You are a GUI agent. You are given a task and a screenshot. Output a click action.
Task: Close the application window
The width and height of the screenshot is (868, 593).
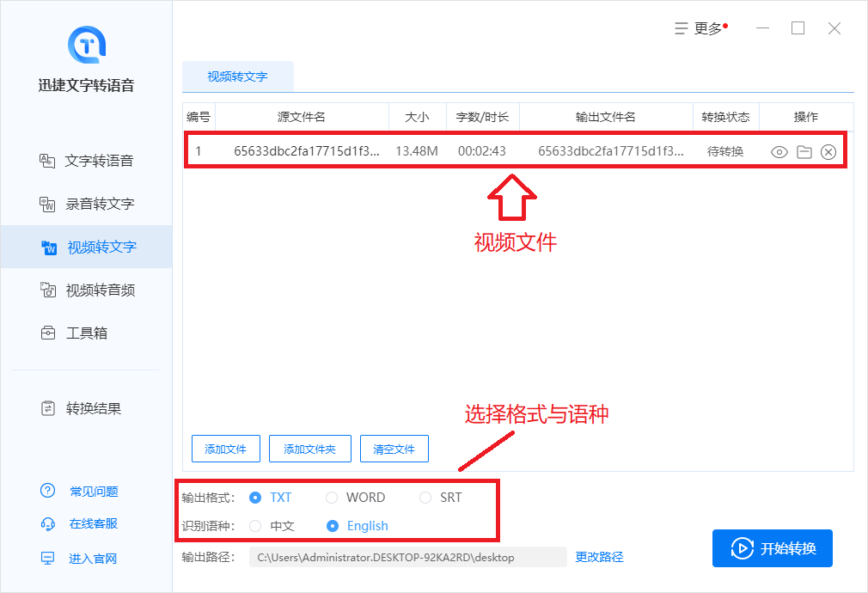[x=834, y=28]
